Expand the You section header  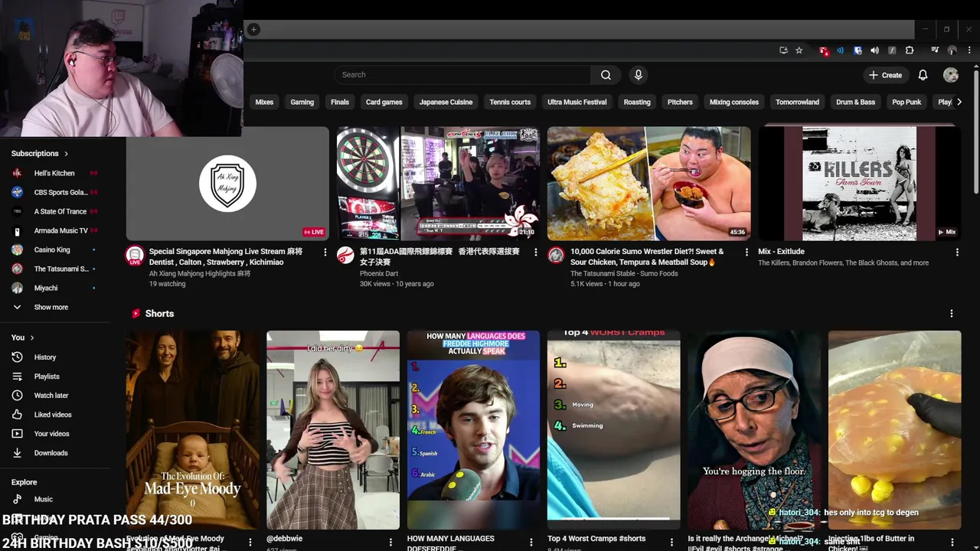[22, 337]
